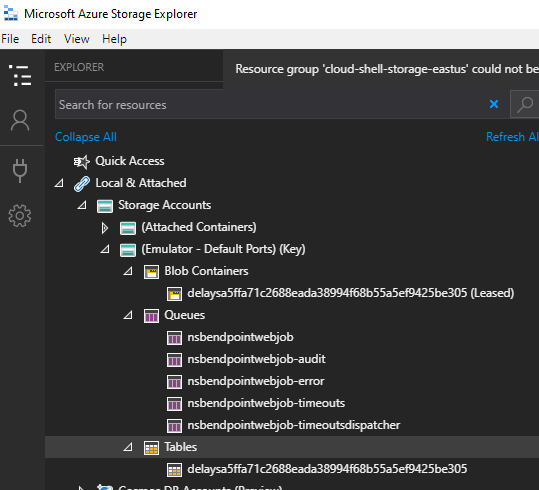This screenshot has height=490, width=539.
Task: Open the Connect plug icon
Action: (20, 171)
